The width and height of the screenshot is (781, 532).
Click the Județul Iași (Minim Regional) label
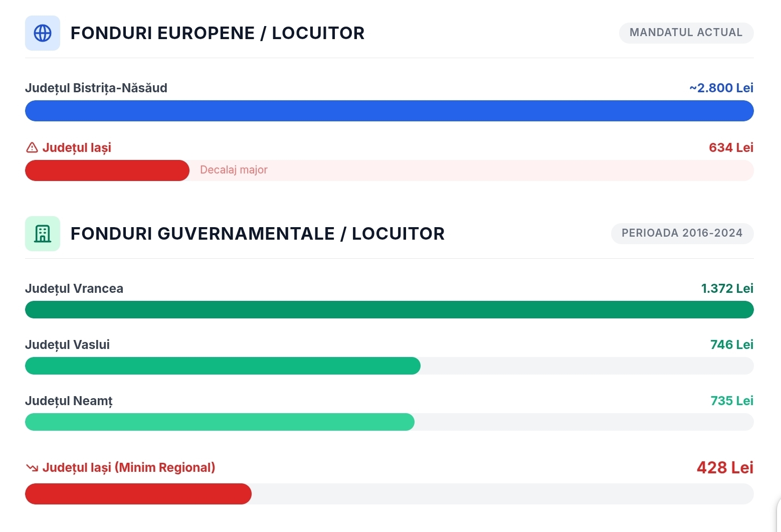(129, 468)
